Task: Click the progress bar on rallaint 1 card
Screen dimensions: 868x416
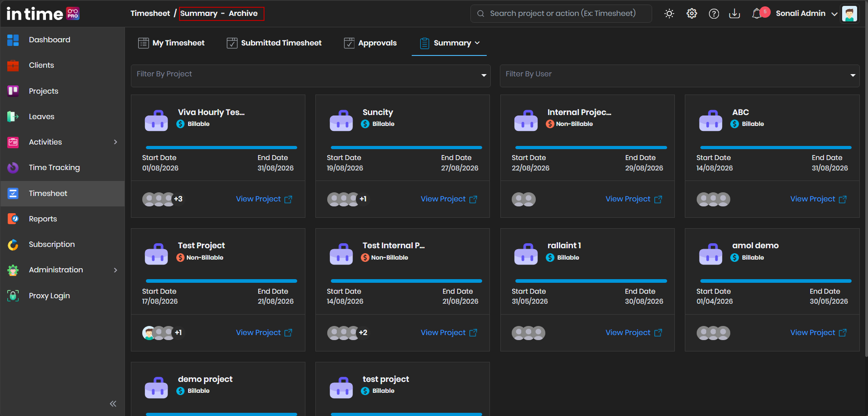Action: click(591, 281)
